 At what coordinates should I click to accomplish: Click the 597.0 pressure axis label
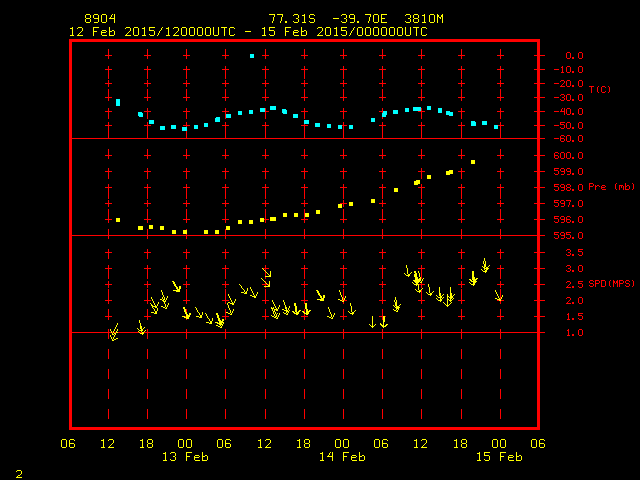point(569,204)
